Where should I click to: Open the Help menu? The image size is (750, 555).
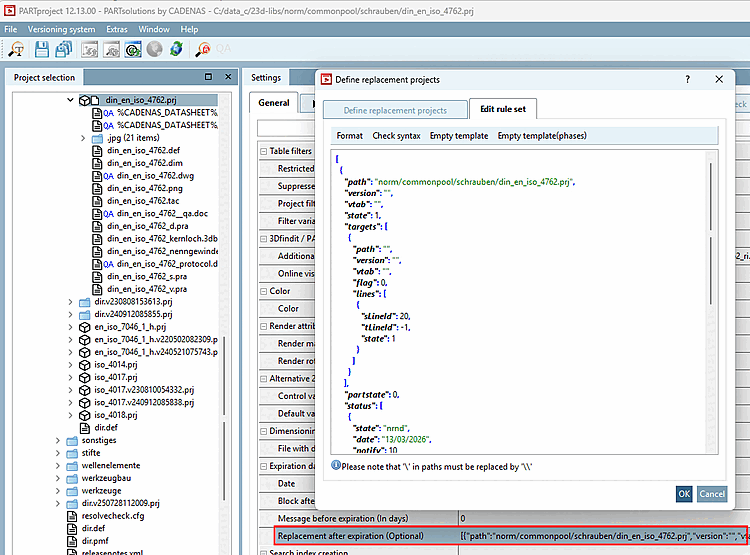189,29
